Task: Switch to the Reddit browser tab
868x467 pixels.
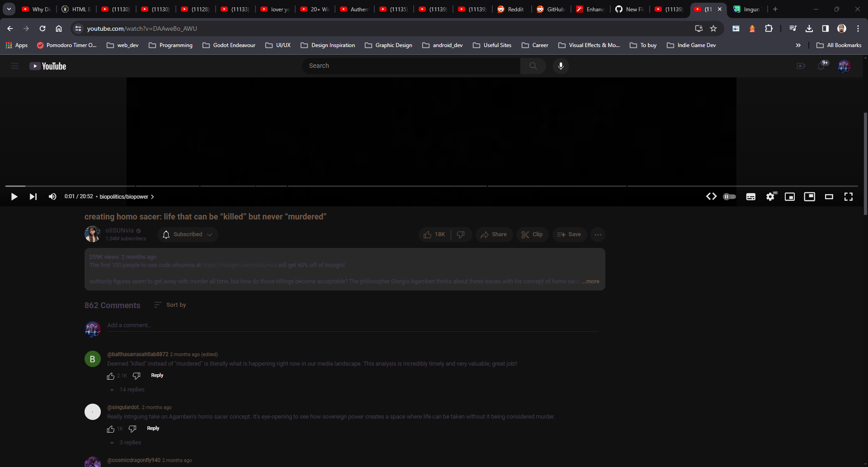Action: (x=511, y=9)
